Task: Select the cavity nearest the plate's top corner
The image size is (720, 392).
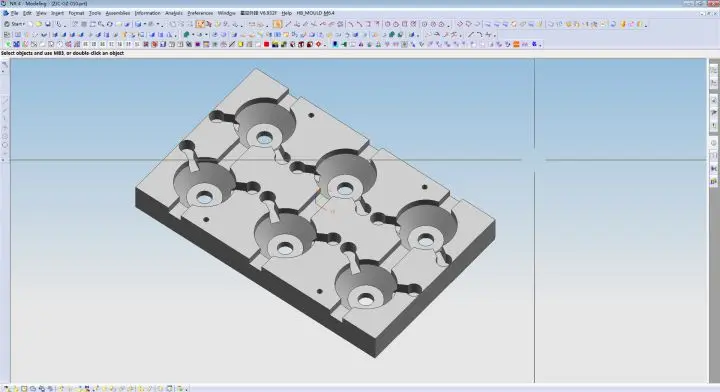Action: [265, 123]
